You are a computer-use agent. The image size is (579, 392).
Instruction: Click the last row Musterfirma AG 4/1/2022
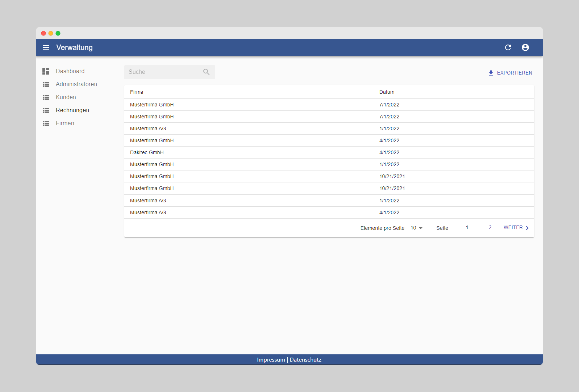[329, 212]
